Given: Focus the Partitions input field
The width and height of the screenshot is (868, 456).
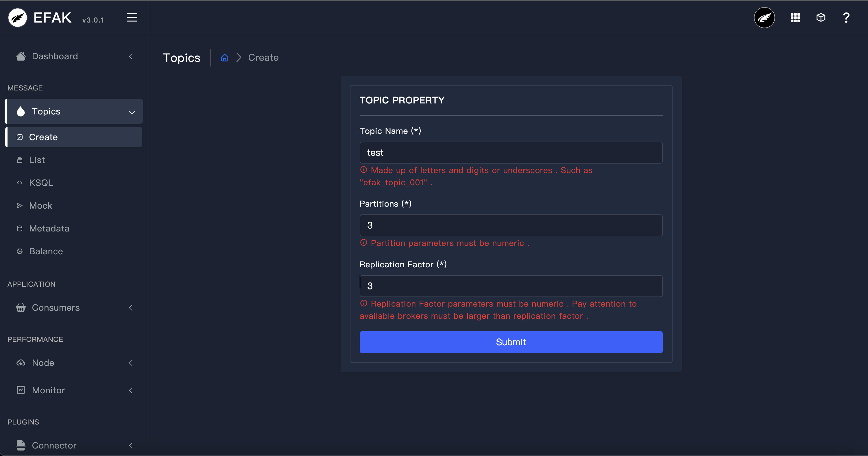Looking at the screenshot, I should click(x=511, y=225).
